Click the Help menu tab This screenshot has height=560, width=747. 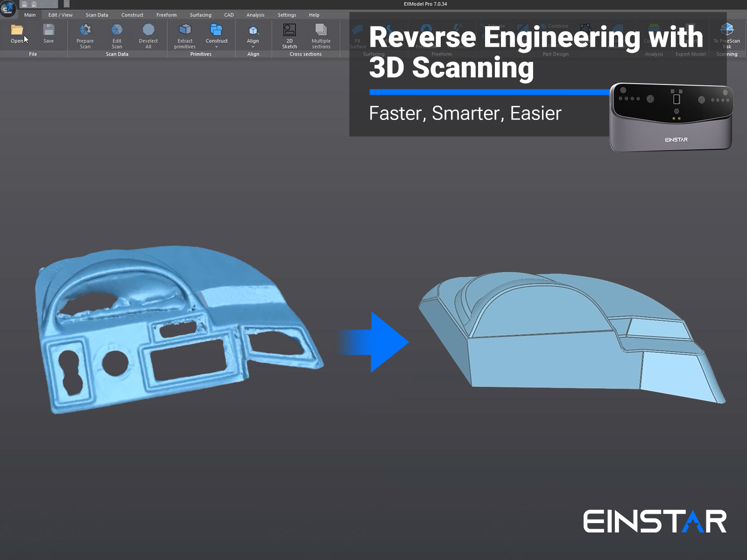pos(314,15)
